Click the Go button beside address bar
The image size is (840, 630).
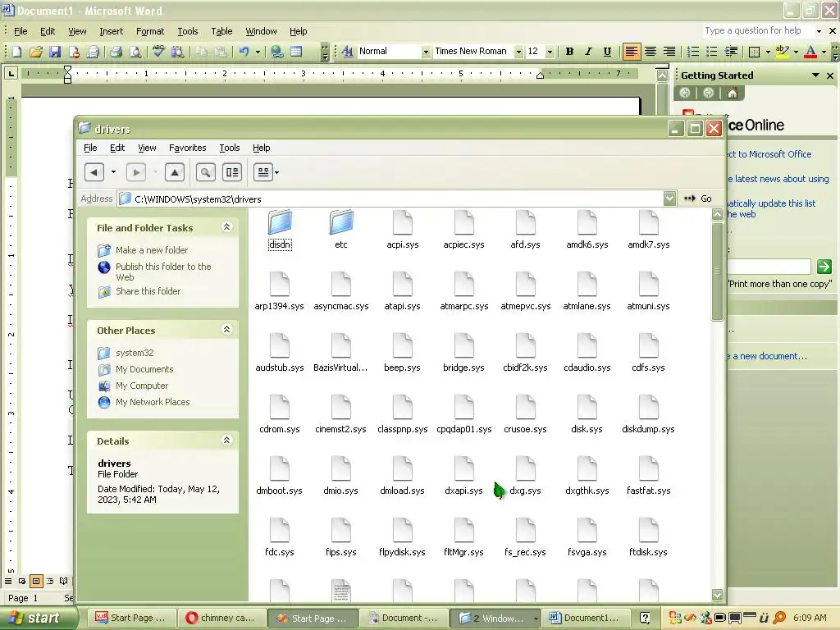point(698,199)
